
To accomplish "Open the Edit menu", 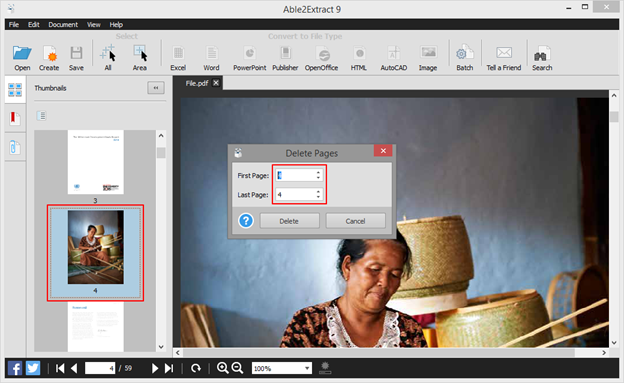I will (x=34, y=25).
